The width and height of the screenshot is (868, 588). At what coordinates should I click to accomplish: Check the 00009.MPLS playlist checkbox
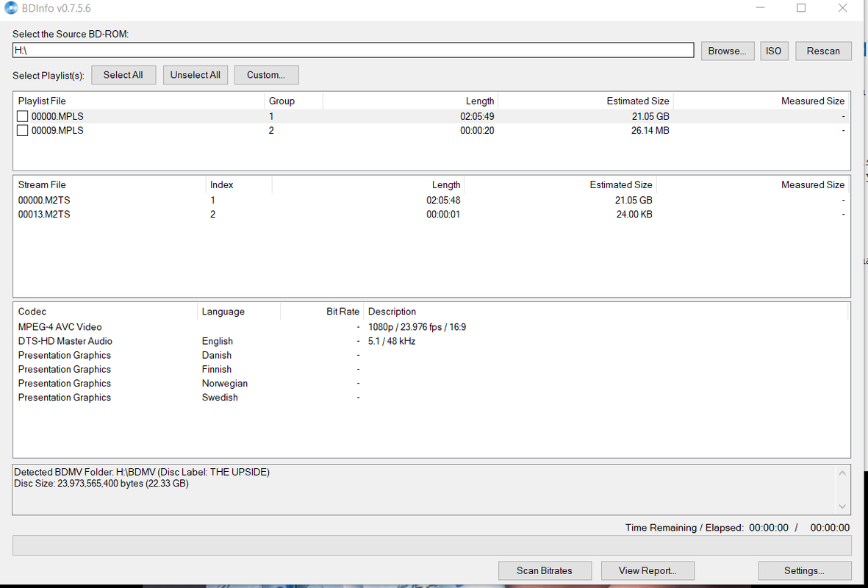[x=22, y=131]
